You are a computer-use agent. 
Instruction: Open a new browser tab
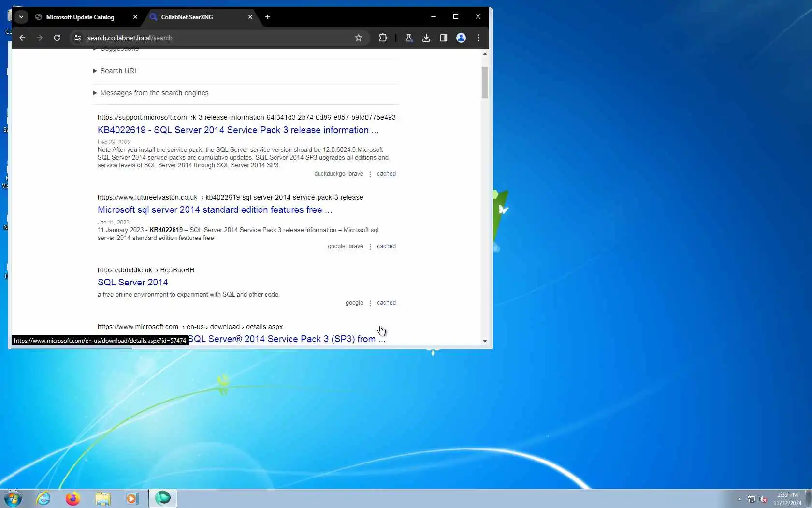coord(268,17)
